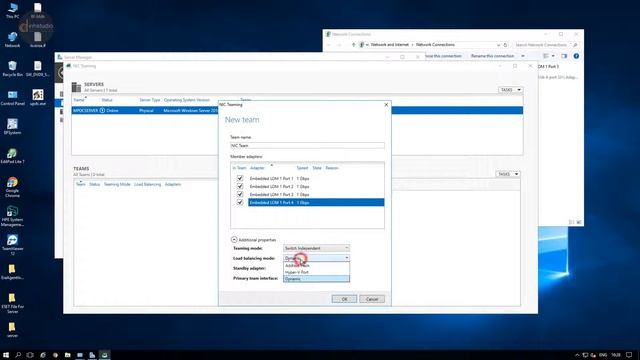Click the taskbar clock

616,355
